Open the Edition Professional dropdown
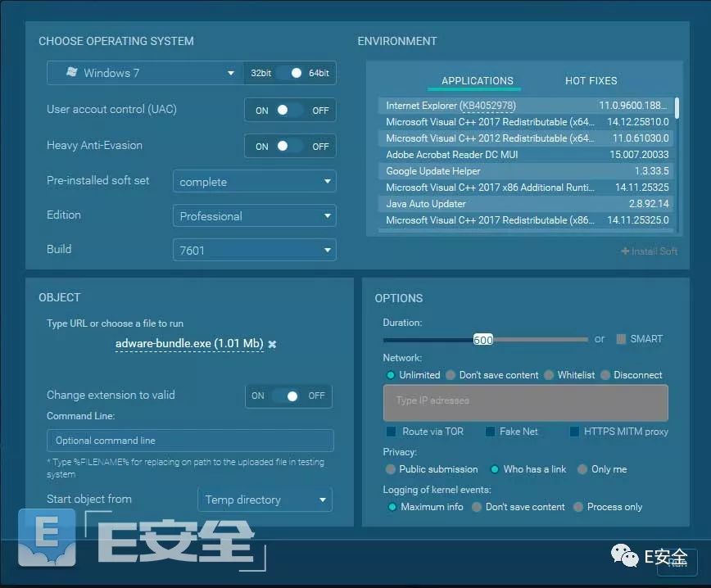This screenshot has width=711, height=588. pyautogui.click(x=255, y=216)
